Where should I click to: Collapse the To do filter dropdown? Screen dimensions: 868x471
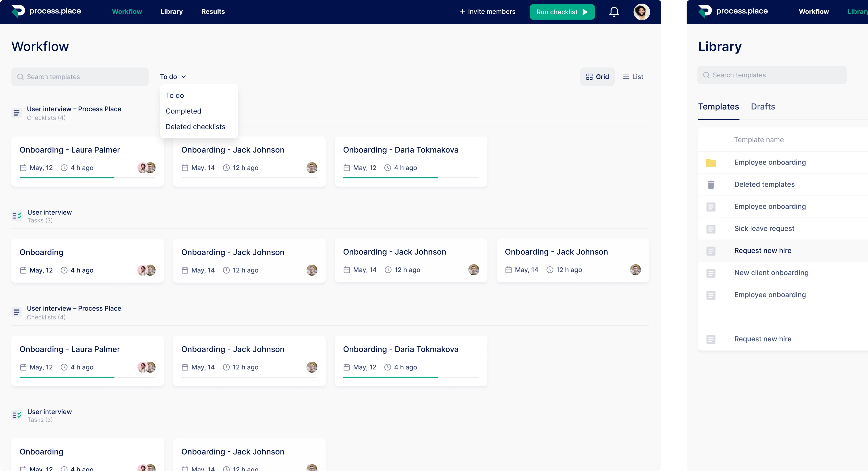click(173, 77)
